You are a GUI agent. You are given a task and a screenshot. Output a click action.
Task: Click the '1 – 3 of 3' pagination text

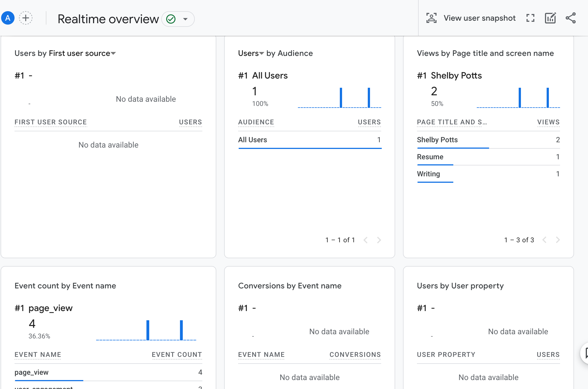pos(519,240)
